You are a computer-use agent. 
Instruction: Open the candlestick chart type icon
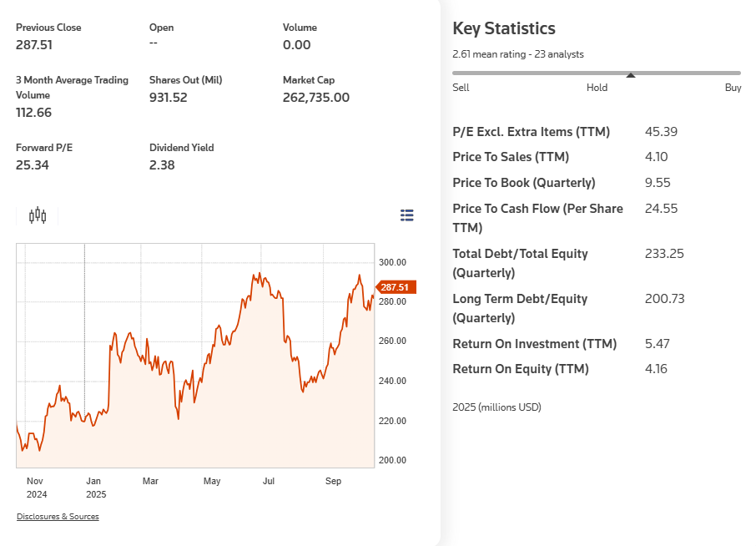click(x=38, y=216)
